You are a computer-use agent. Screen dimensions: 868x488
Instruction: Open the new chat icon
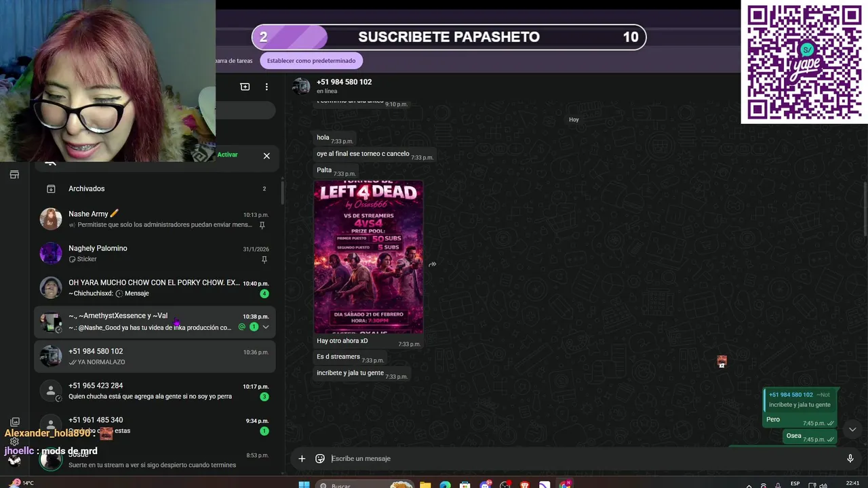tap(245, 87)
